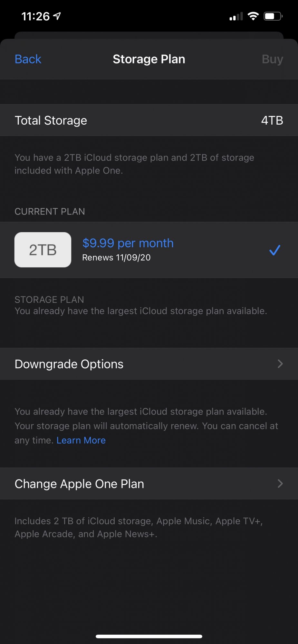Select the 2TB plan badge
Viewport: 298px width, 644px height.
click(x=43, y=250)
